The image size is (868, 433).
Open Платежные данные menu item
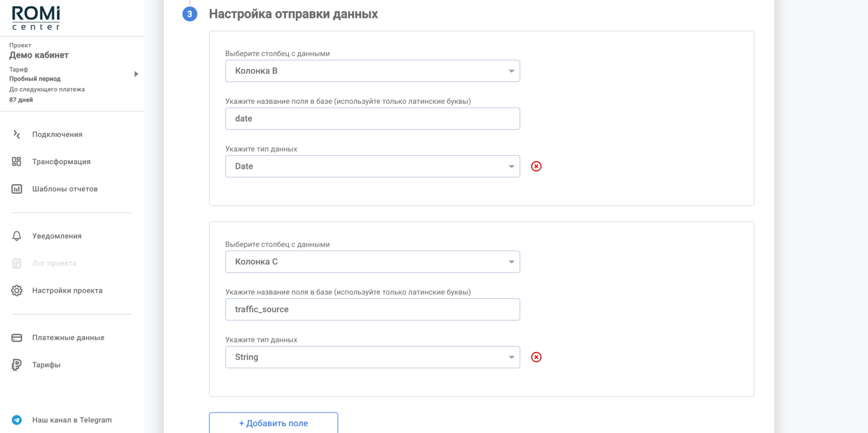pos(68,338)
